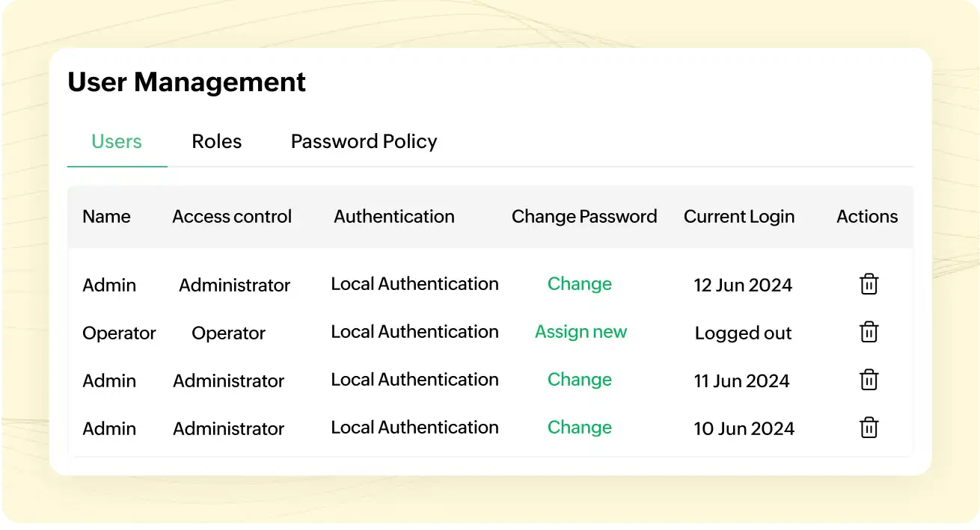Click the Current Login column header
This screenshot has width=980, height=530.
tap(739, 217)
